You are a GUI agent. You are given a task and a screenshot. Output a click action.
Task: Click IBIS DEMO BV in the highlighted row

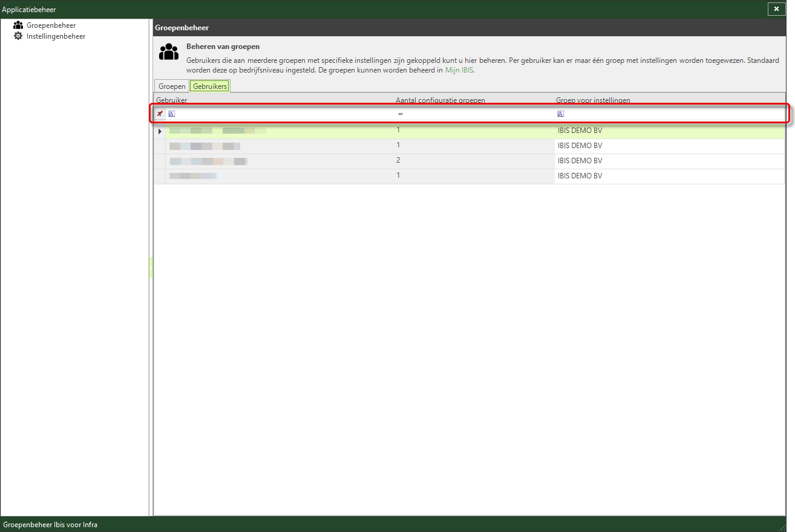(580, 131)
